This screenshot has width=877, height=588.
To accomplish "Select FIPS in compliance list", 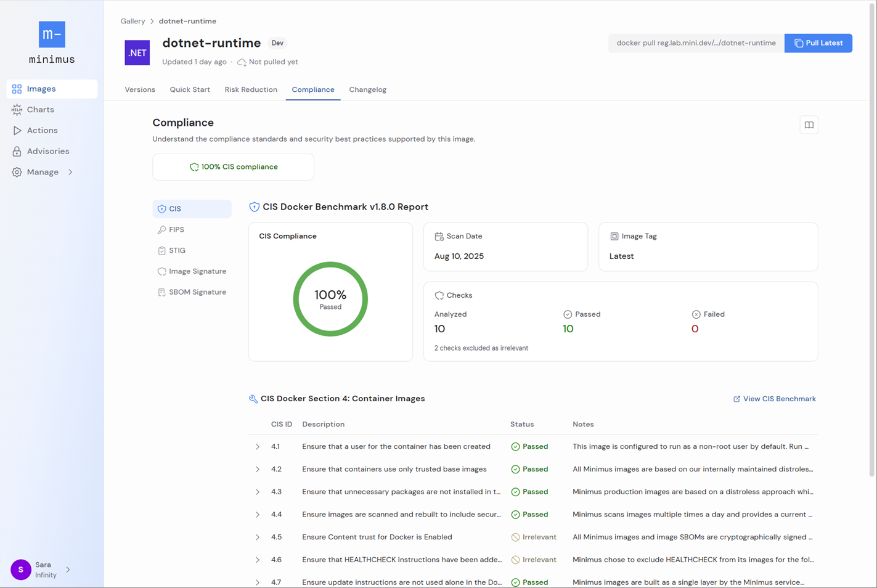I will [192, 230].
